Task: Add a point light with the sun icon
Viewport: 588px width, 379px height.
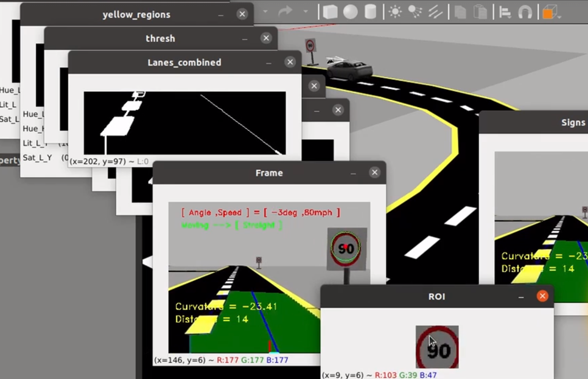Action: point(395,12)
